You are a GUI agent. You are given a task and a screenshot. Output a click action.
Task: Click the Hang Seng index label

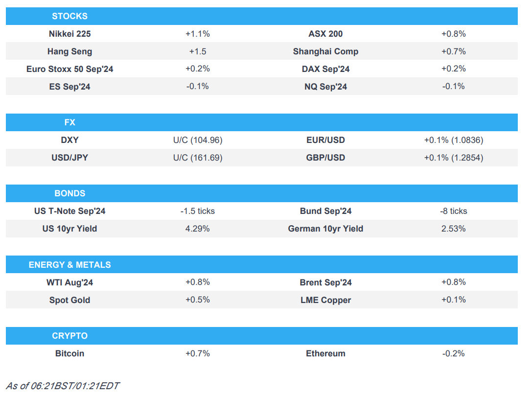[69, 51]
